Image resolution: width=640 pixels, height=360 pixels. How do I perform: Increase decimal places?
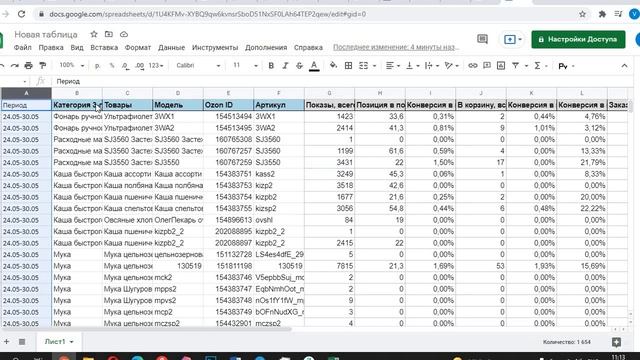pos(140,65)
